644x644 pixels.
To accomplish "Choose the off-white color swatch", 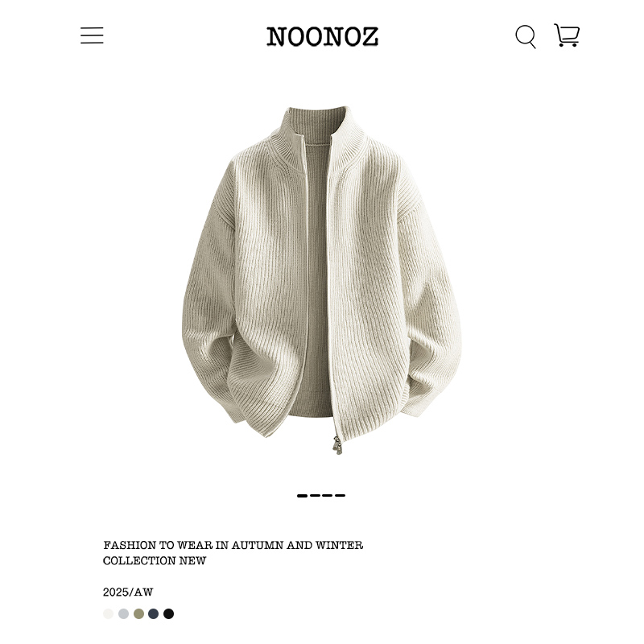I will pos(109,613).
